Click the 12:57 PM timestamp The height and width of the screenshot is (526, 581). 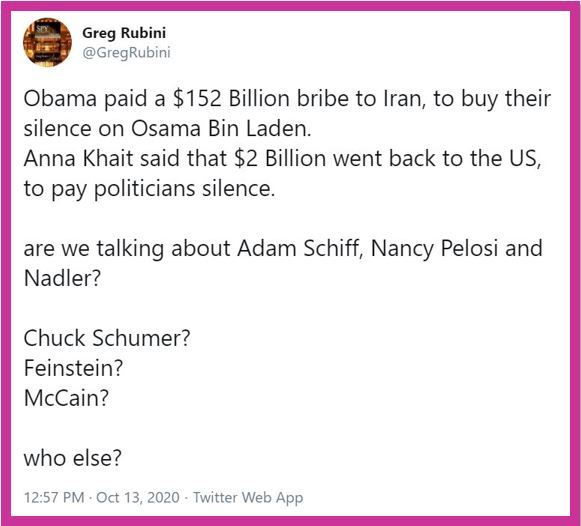pos(54,497)
